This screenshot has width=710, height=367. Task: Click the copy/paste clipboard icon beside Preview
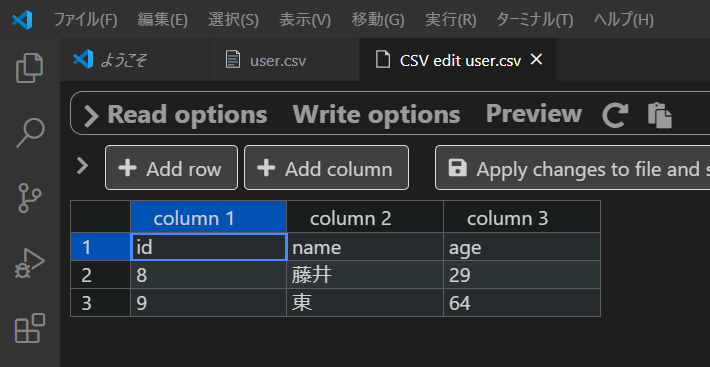tap(660, 115)
